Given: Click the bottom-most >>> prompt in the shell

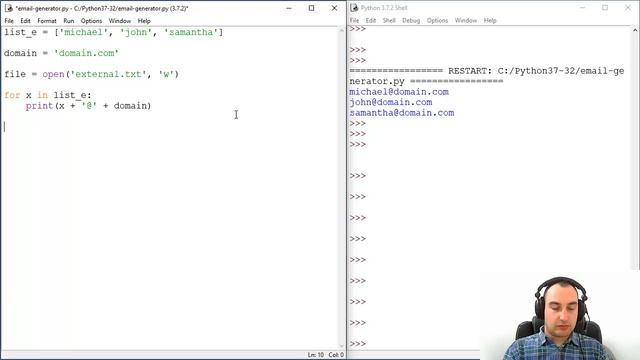Looking at the screenshot, I should tap(358, 344).
